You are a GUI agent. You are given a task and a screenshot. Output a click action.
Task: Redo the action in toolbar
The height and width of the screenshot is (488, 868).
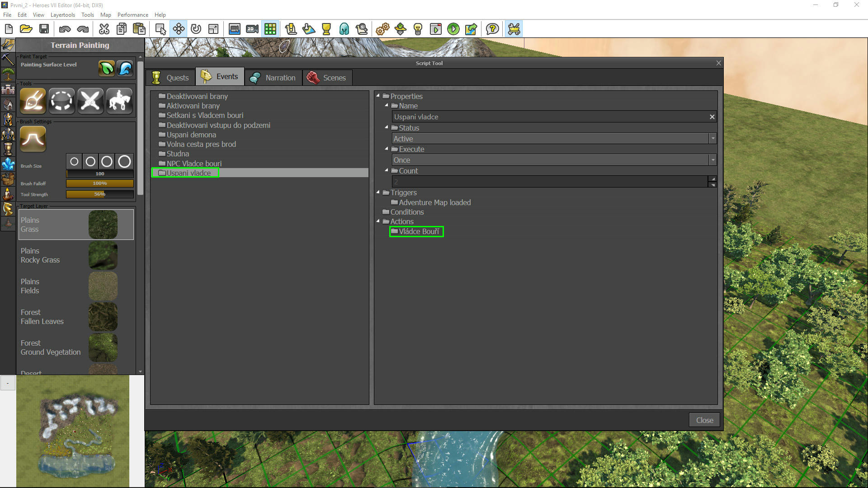tap(83, 29)
